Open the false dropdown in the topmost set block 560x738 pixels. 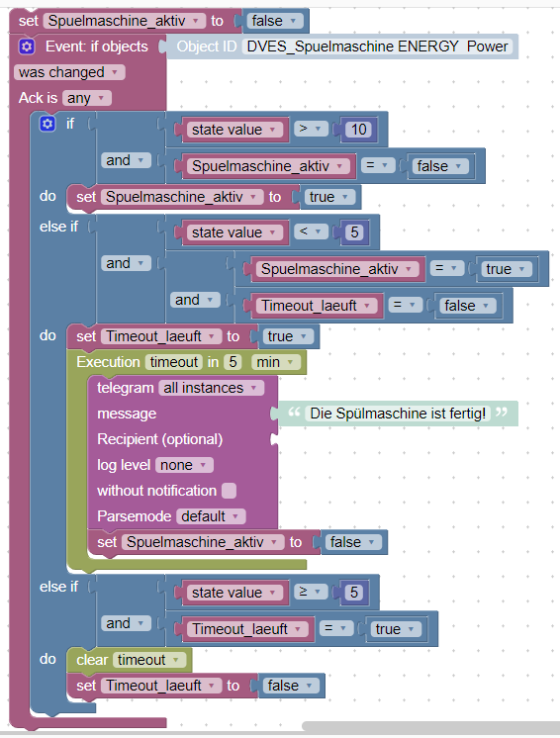pyautogui.click(x=274, y=21)
